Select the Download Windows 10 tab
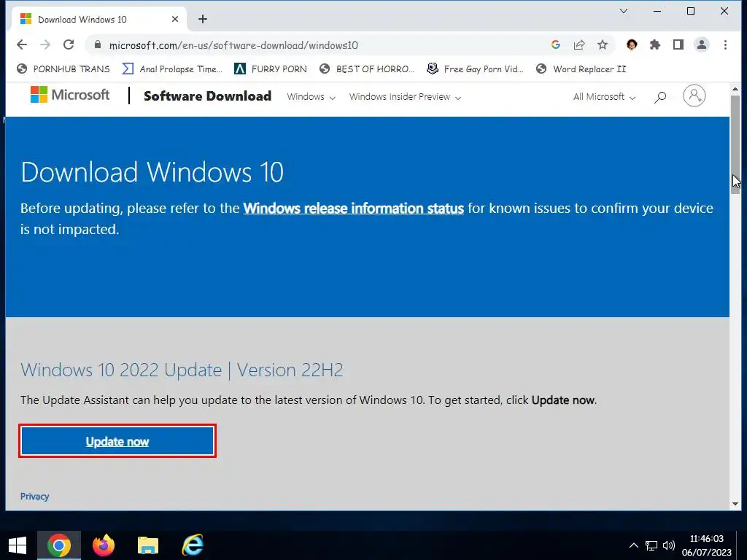The height and width of the screenshot is (560, 747). tap(99, 19)
